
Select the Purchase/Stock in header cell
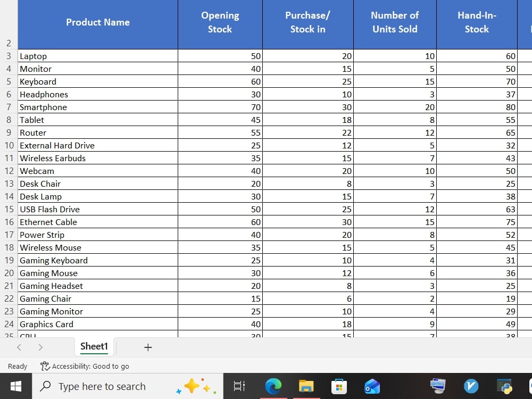[x=307, y=24]
